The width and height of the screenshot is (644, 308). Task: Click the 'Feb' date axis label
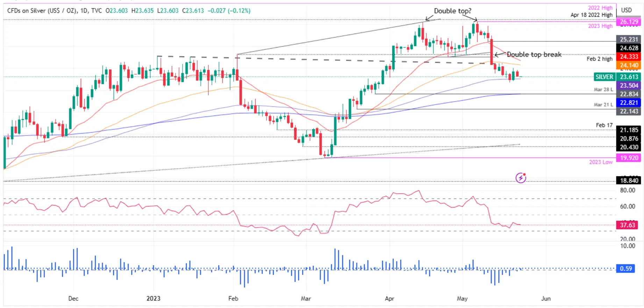233,299
